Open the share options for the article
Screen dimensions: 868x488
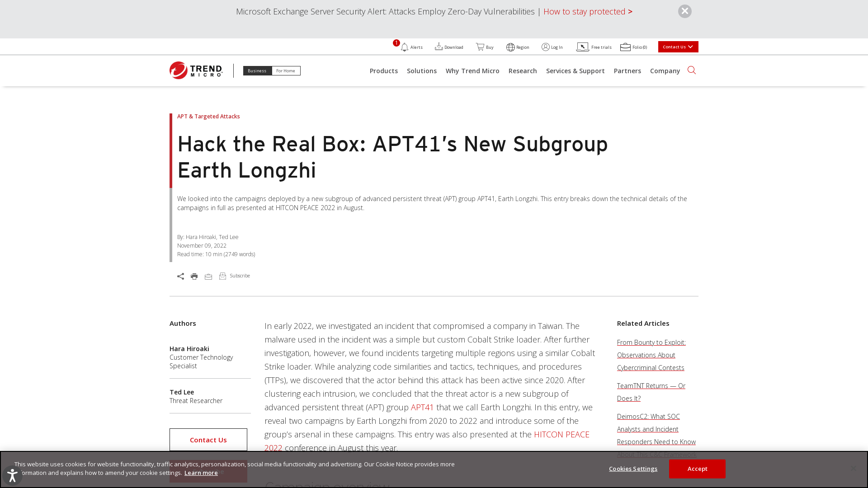(x=180, y=276)
